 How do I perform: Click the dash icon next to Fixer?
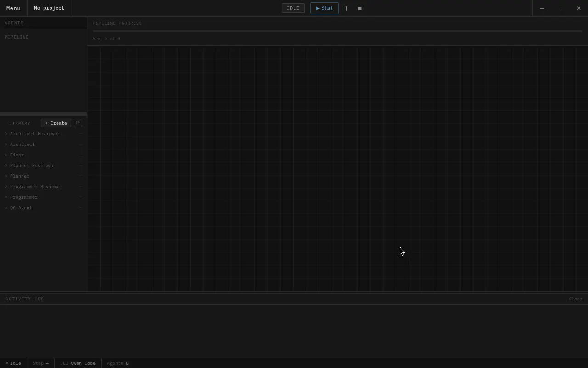point(81,155)
